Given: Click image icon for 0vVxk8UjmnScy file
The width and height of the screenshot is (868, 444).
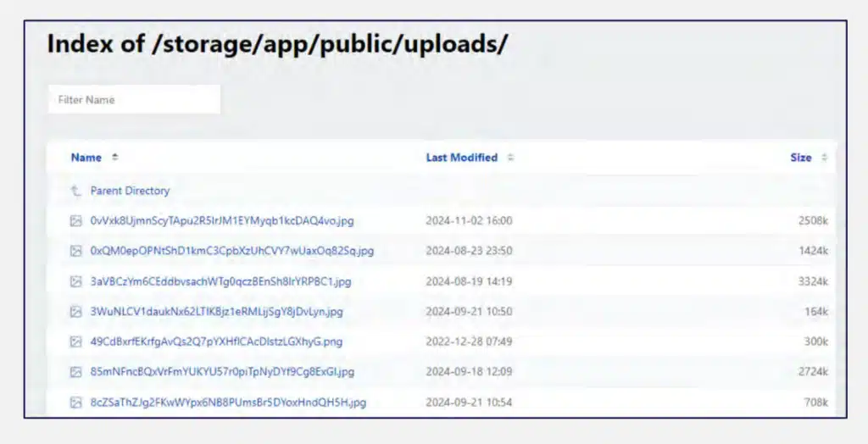Looking at the screenshot, I should pos(75,221).
